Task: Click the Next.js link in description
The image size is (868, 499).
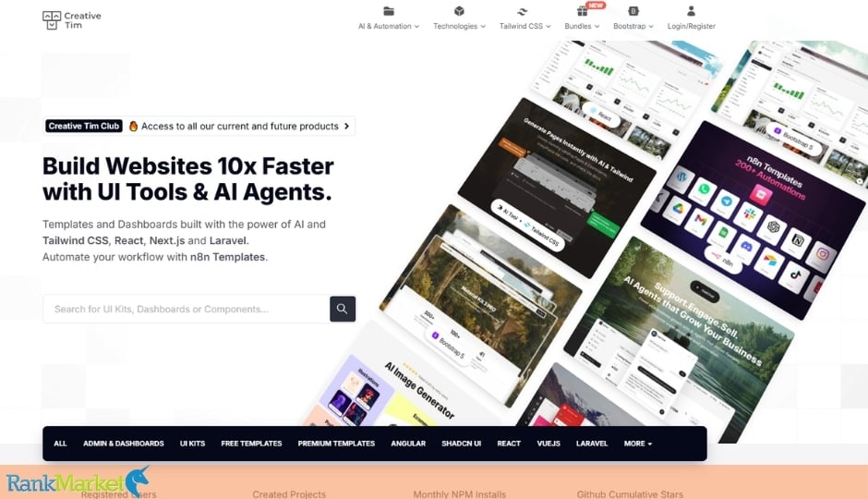Action: pos(167,241)
